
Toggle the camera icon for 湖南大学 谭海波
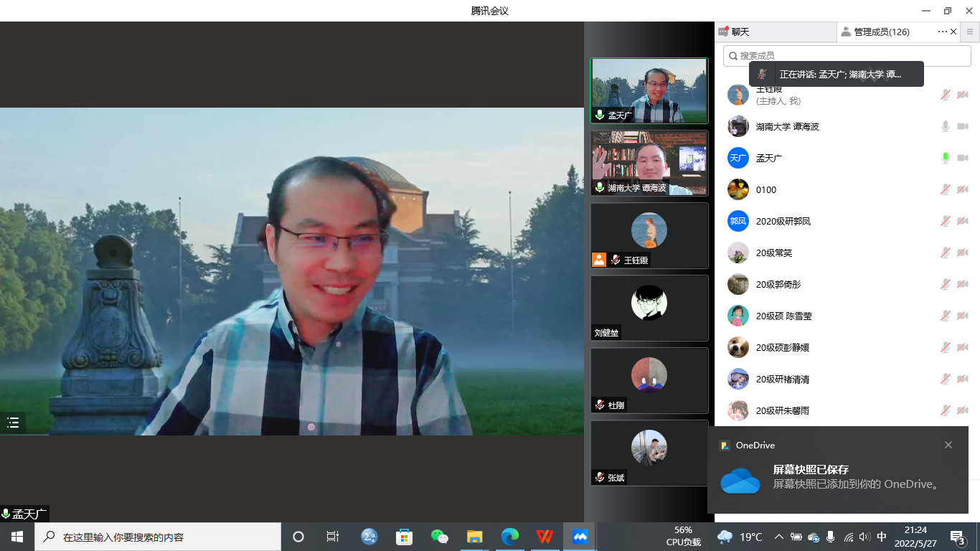coord(962,126)
